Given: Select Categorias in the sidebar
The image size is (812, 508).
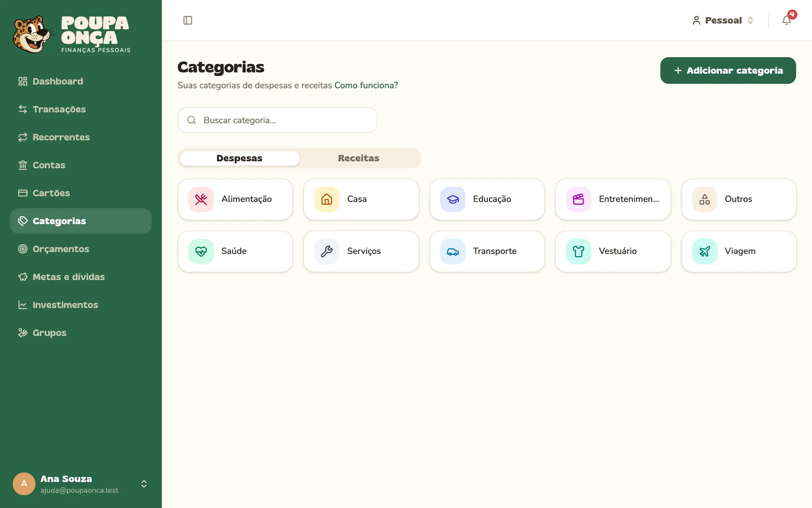Looking at the screenshot, I should click(81, 221).
